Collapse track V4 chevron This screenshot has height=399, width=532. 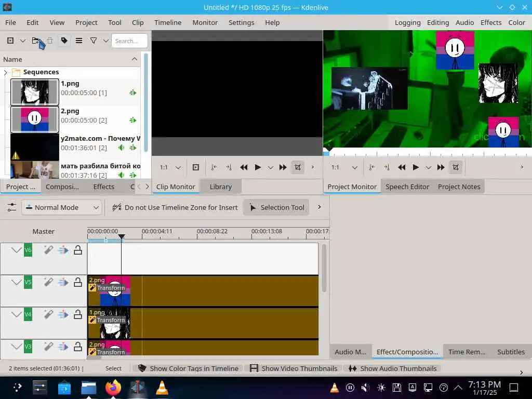click(x=16, y=314)
